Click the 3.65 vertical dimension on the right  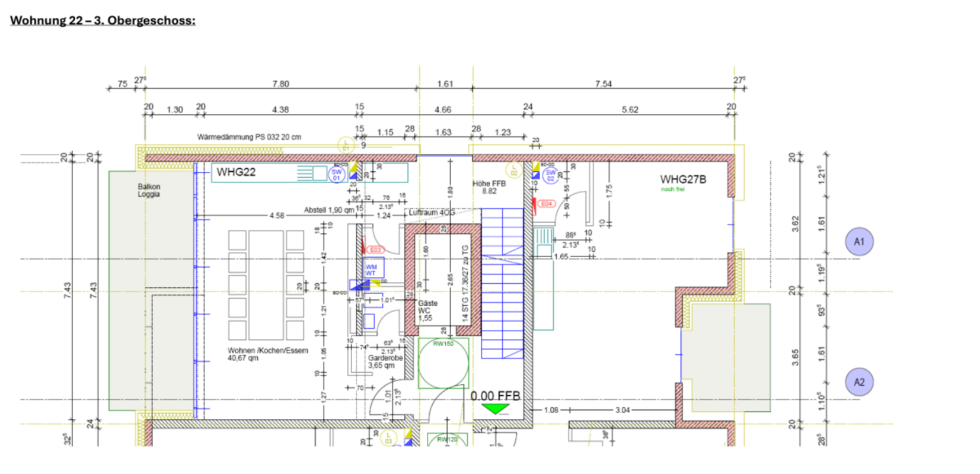(x=796, y=357)
